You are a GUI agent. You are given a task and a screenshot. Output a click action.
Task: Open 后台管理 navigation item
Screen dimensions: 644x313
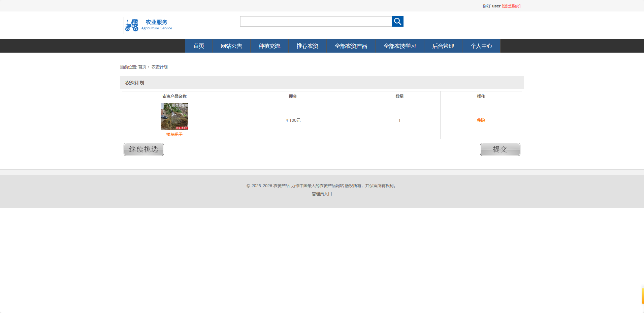click(x=443, y=46)
